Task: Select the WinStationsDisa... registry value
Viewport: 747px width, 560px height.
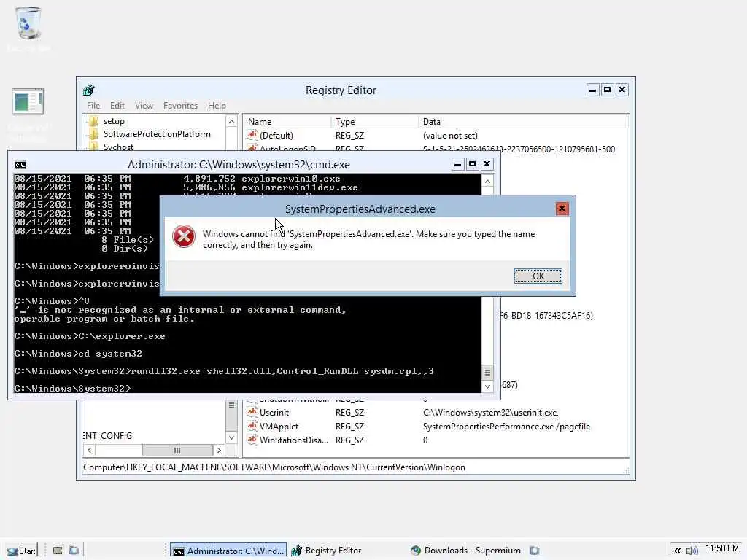Action: [293, 440]
